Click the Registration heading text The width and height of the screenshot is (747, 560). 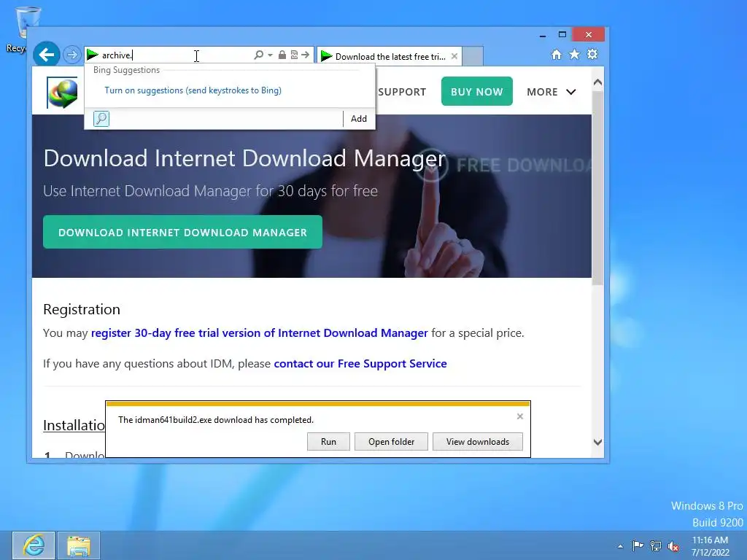[x=82, y=309]
